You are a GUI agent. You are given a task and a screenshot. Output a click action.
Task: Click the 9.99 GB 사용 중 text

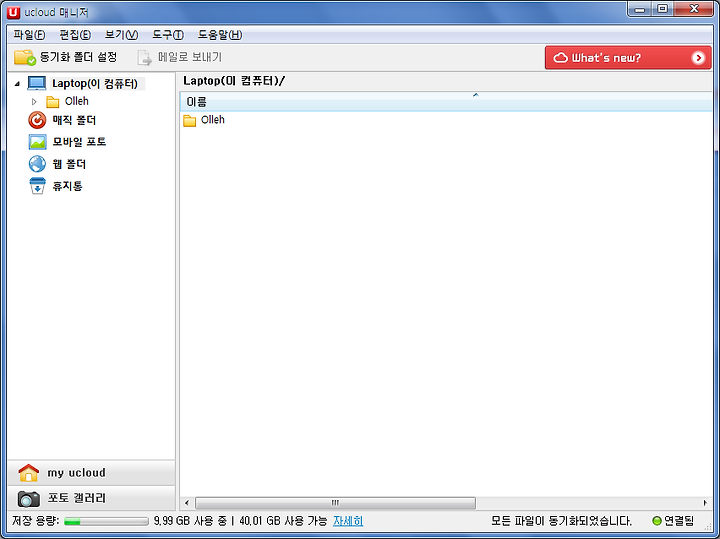point(191,521)
